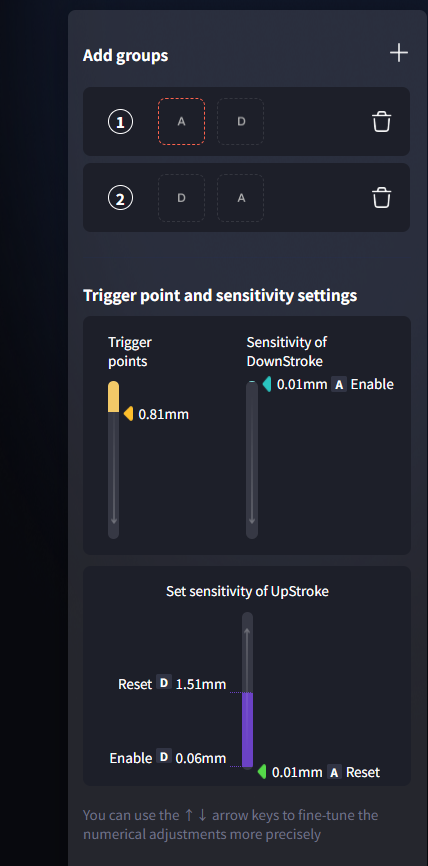Click the plus icon to add group

coord(399,54)
